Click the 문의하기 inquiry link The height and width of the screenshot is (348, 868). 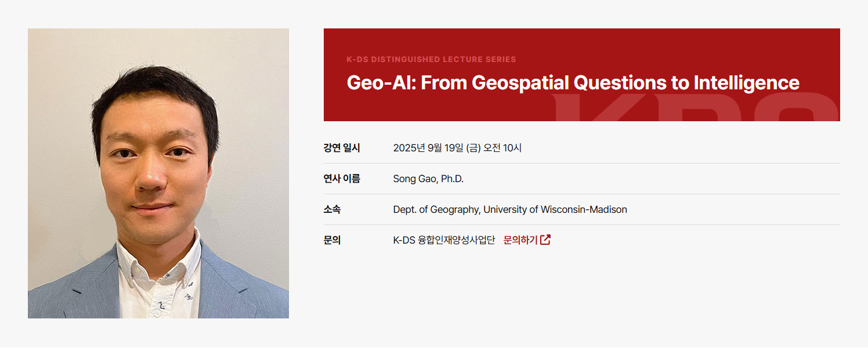coord(520,240)
